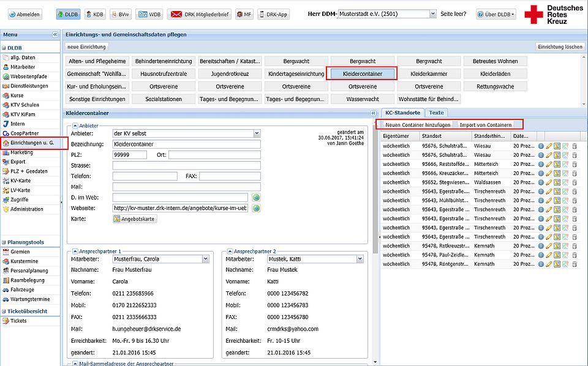Edit the Reststoffde… Mitterteich container with pencil icon

tap(549, 164)
